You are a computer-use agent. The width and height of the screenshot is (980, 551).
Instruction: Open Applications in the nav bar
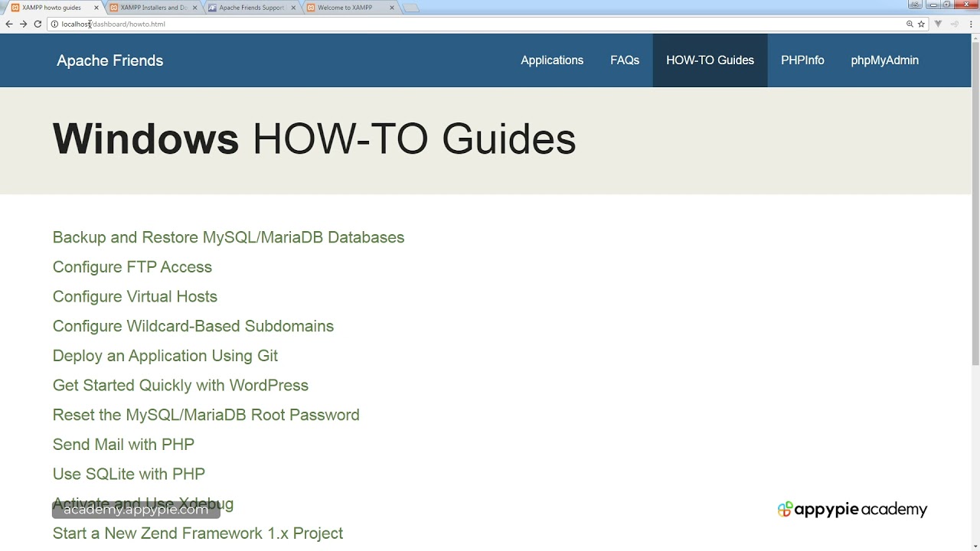point(552,60)
